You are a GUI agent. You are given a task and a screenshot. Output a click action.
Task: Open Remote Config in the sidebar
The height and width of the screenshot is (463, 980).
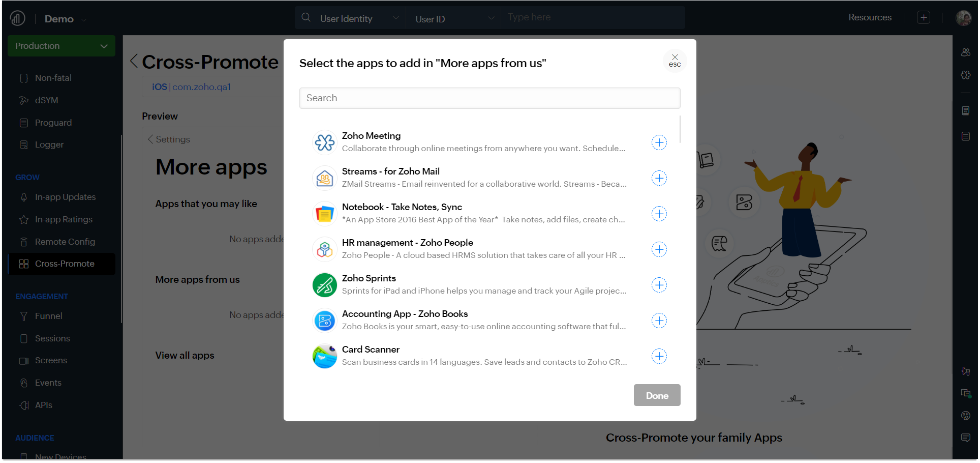coord(65,242)
